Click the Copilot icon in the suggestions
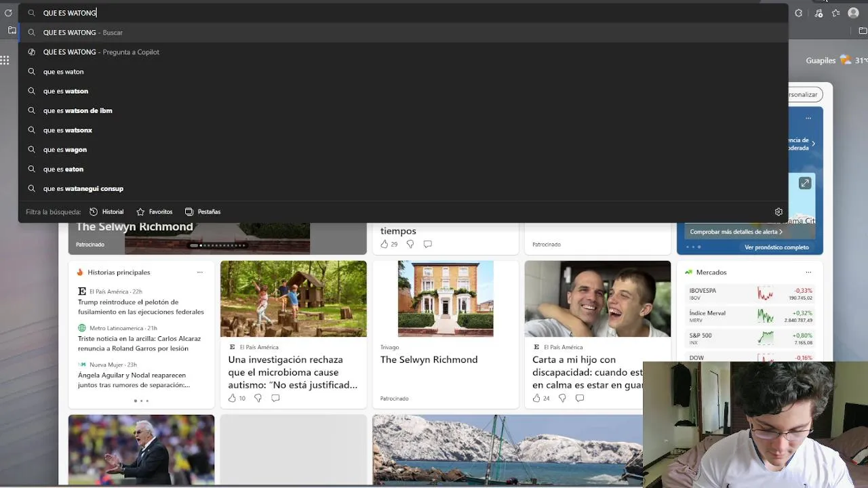 click(x=31, y=52)
